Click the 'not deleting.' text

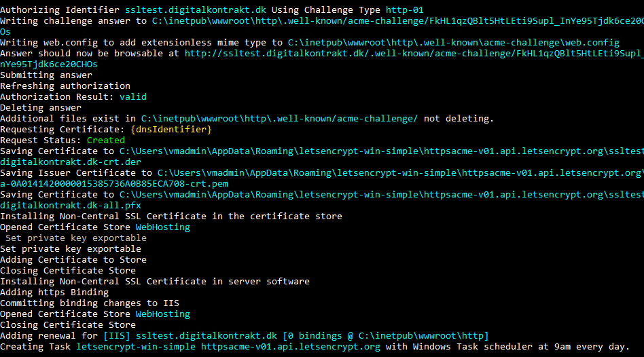click(x=459, y=119)
